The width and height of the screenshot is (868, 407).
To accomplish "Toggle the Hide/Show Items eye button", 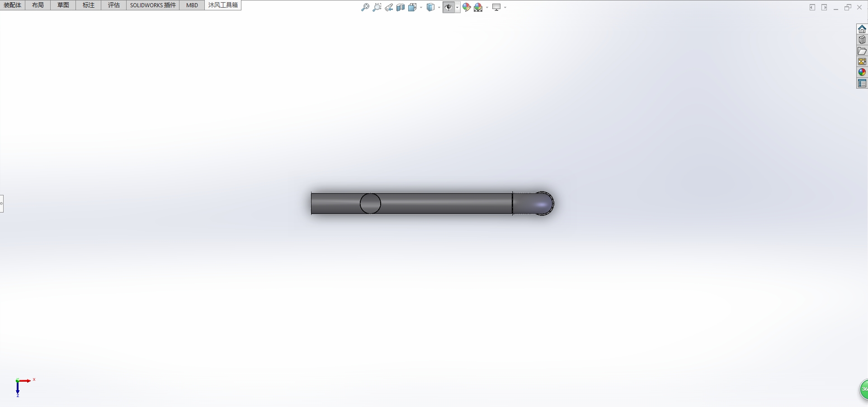I will tap(448, 7).
